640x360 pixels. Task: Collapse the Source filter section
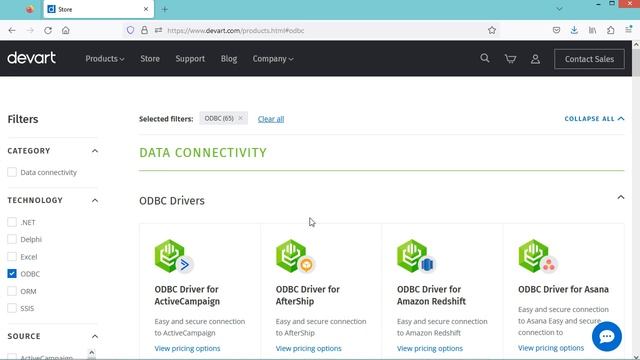95,336
